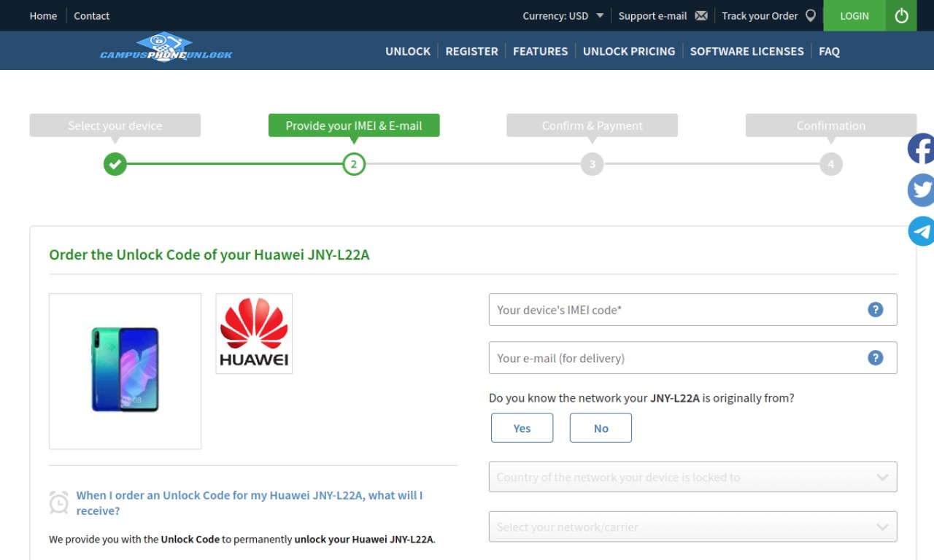
Task: Click the green LOGIN button
Action: [854, 15]
